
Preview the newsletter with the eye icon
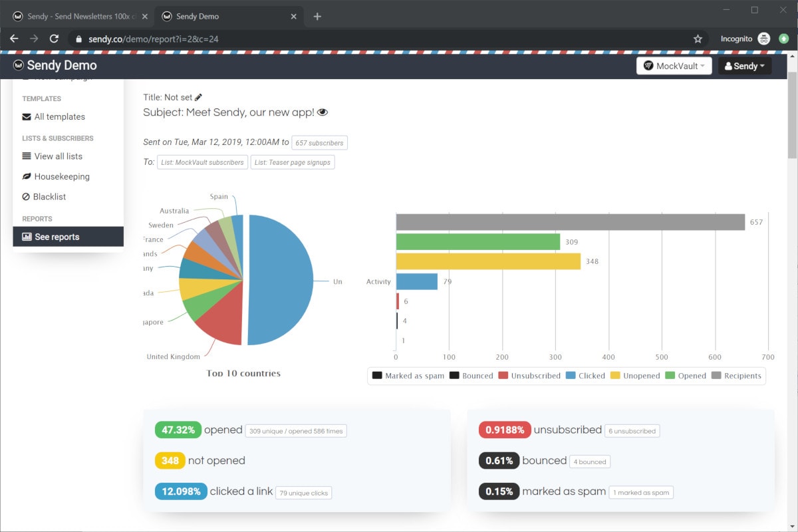pyautogui.click(x=323, y=112)
